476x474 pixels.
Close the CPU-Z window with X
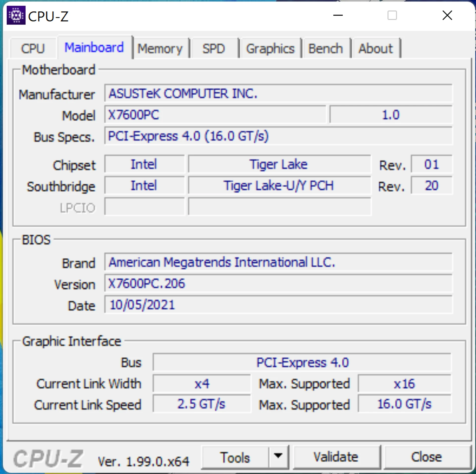coord(447,15)
